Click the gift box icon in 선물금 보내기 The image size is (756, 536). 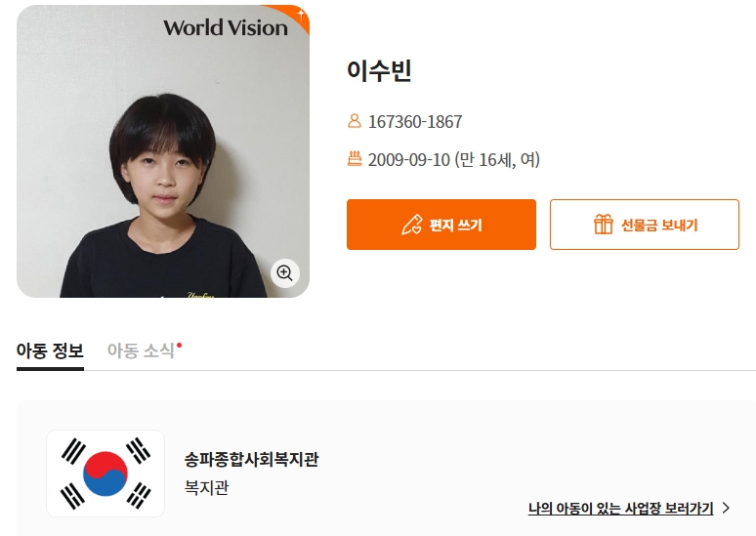pos(604,225)
